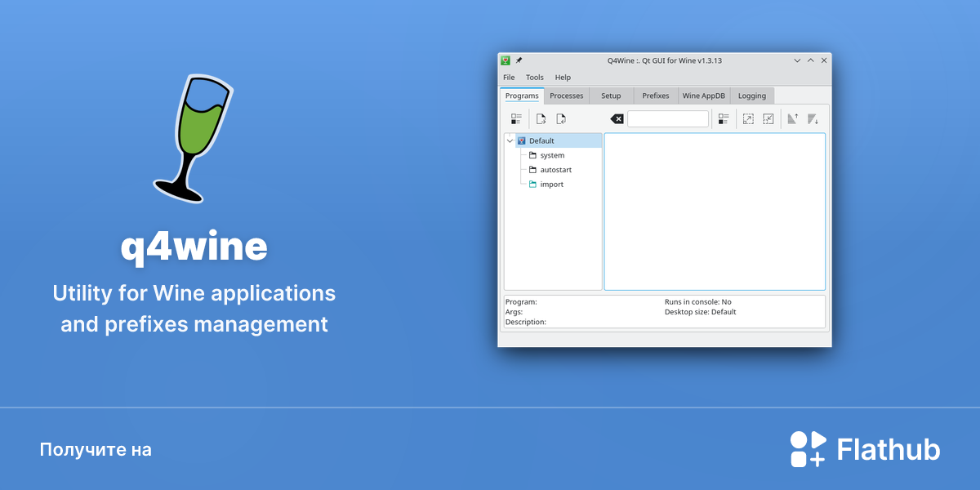Screen dimensions: 980x490
Task: Click the teal import folder icon
Action: [532, 185]
